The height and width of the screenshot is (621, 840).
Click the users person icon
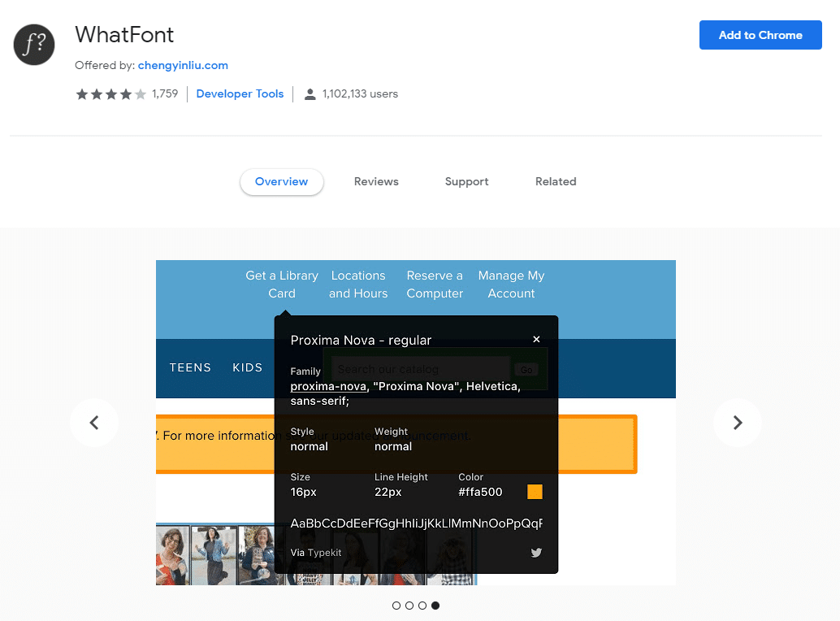pos(310,94)
